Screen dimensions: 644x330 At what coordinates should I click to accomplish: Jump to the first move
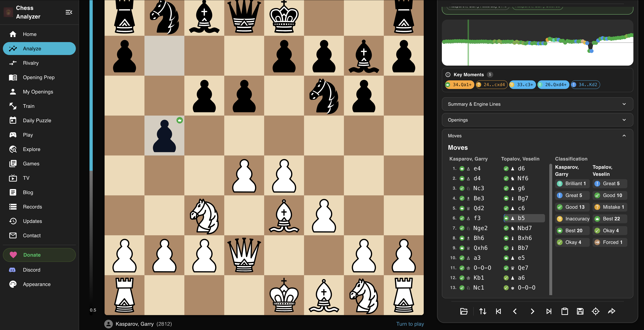pos(498,311)
